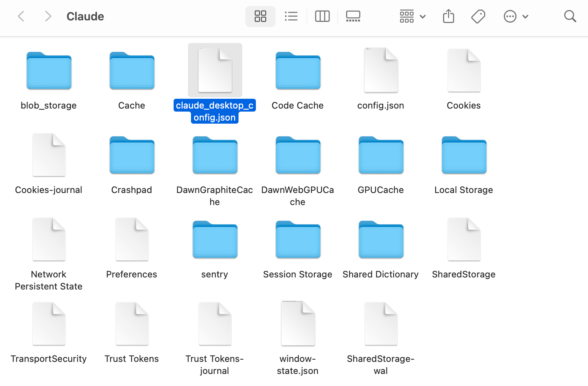Click the "Crashpad" name label
The height and width of the screenshot is (386, 588).
point(132,190)
